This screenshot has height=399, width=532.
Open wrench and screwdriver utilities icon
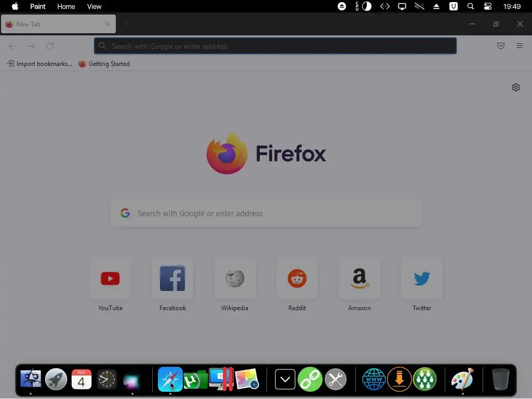[336, 379]
